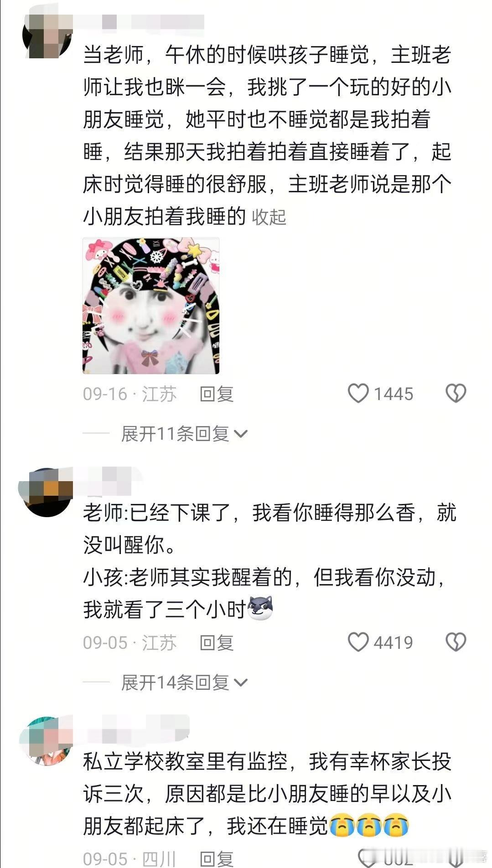This screenshot has width=492, height=868.
Task: Expand the 14 replies thread
Action: [x=184, y=683]
